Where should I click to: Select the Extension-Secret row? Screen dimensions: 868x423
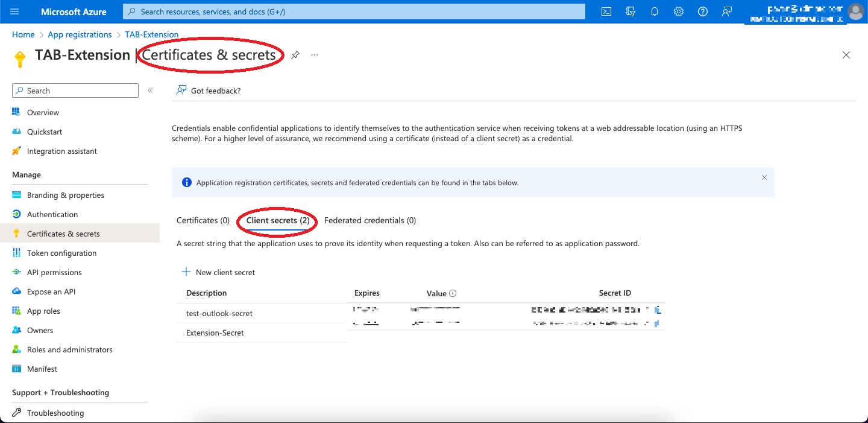[x=421, y=332]
